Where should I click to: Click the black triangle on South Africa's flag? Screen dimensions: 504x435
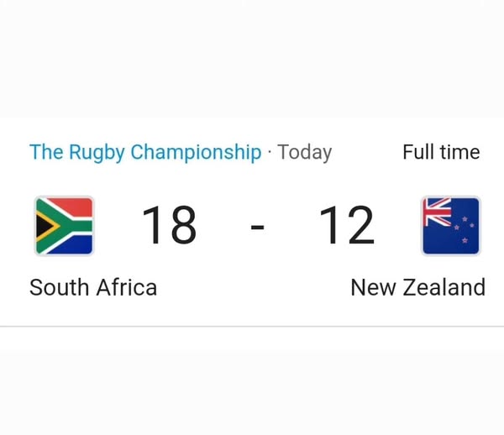(42, 225)
